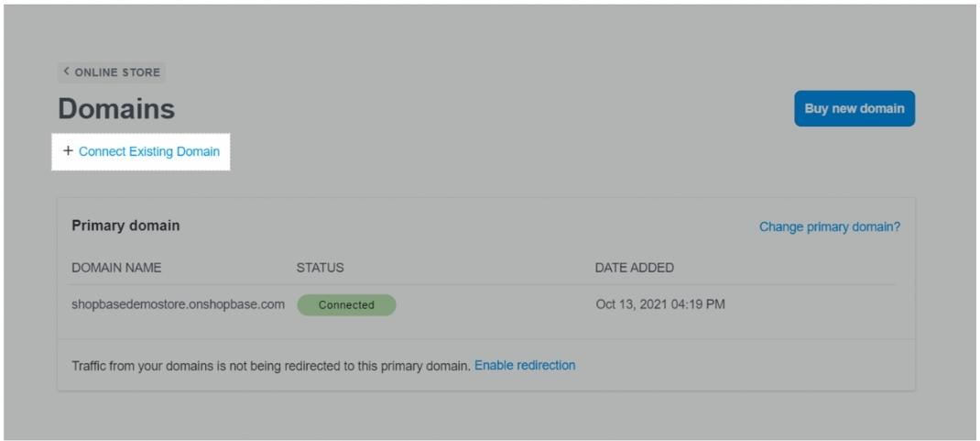Select the shopbasedemostore.onshopbase.com domain name

(x=178, y=304)
